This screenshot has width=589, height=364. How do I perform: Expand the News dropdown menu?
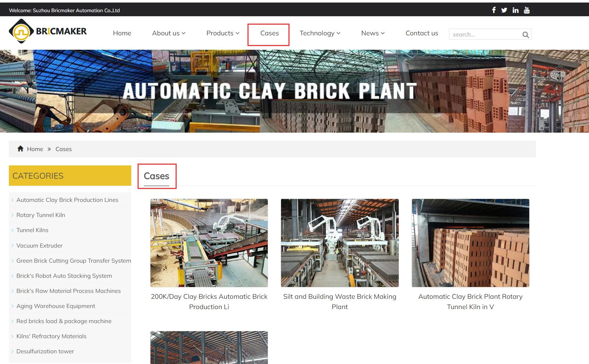373,33
